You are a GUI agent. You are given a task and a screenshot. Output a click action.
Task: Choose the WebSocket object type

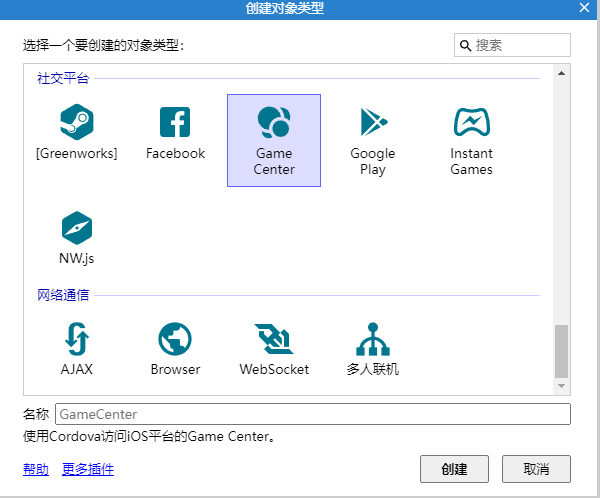pos(274,349)
